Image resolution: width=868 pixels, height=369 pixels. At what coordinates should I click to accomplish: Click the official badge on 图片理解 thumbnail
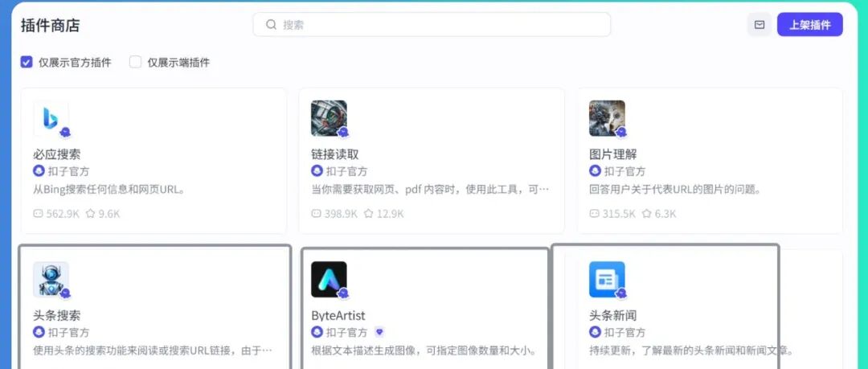(621, 132)
